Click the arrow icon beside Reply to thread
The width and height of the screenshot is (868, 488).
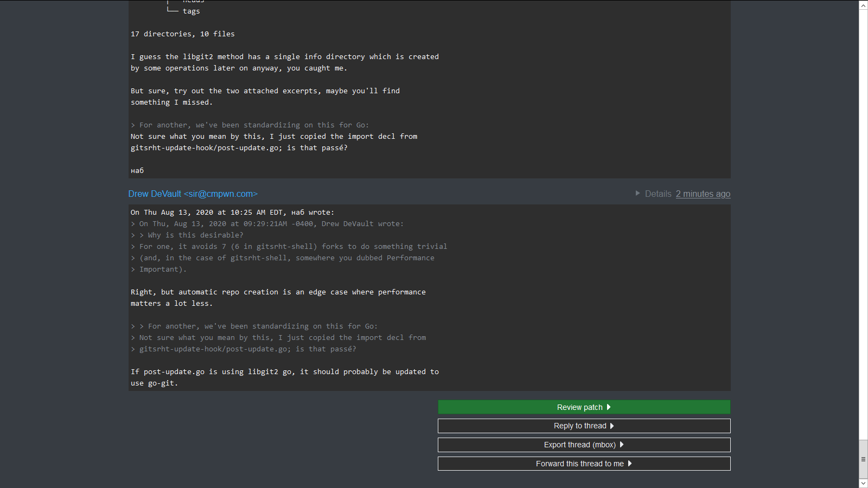click(612, 426)
